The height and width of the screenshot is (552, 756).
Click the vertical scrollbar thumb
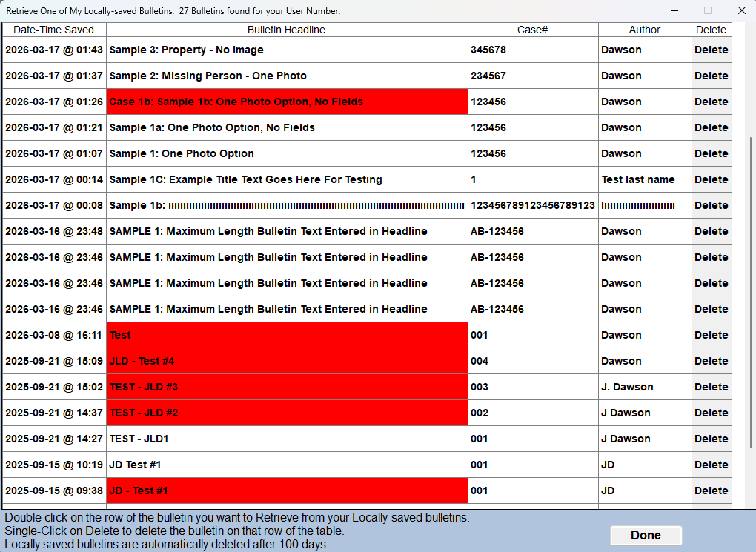[751, 292]
